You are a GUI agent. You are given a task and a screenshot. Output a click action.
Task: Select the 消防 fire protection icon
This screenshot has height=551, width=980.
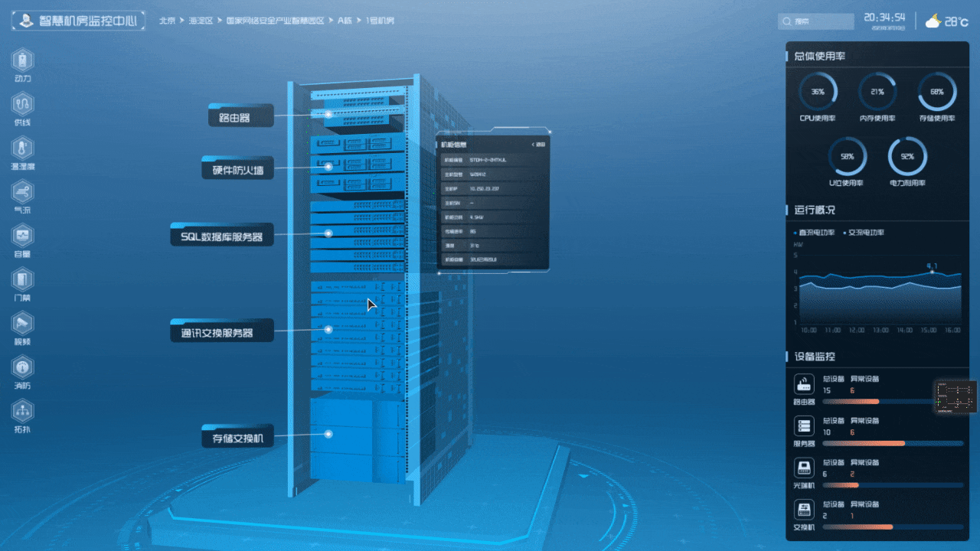23,366
